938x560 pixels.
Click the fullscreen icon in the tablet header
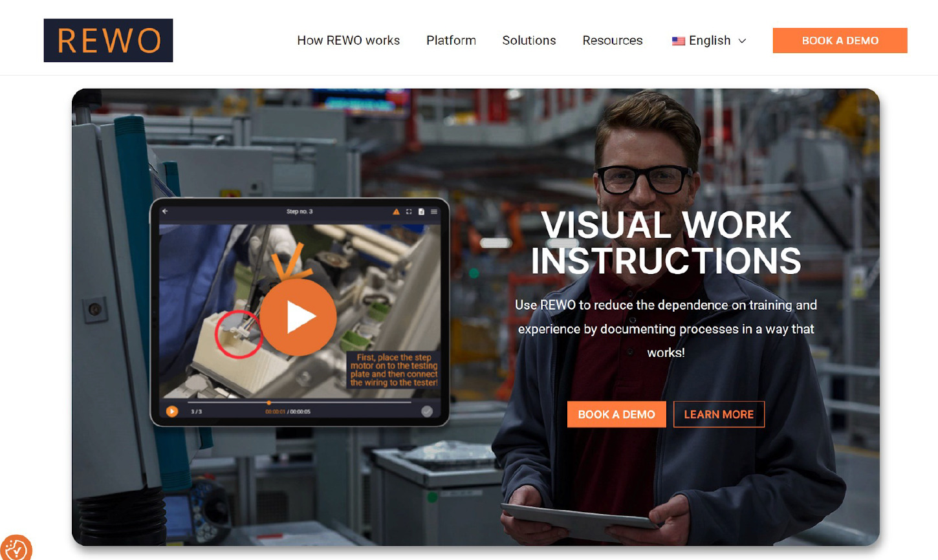(x=409, y=211)
